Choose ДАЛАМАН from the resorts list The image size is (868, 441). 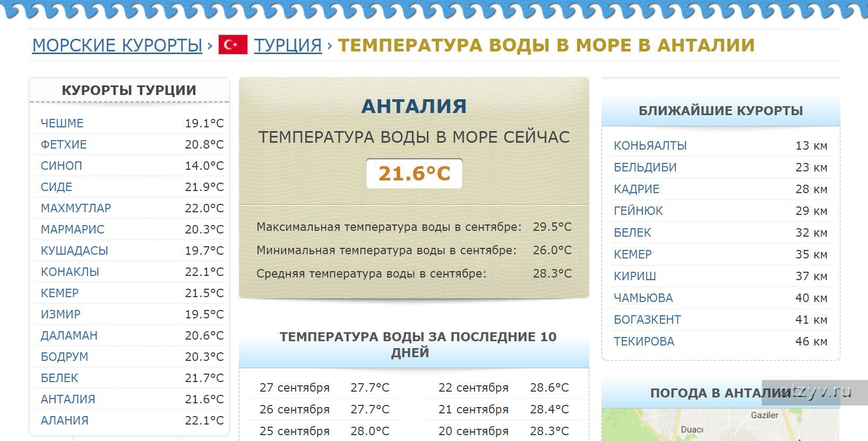point(69,335)
